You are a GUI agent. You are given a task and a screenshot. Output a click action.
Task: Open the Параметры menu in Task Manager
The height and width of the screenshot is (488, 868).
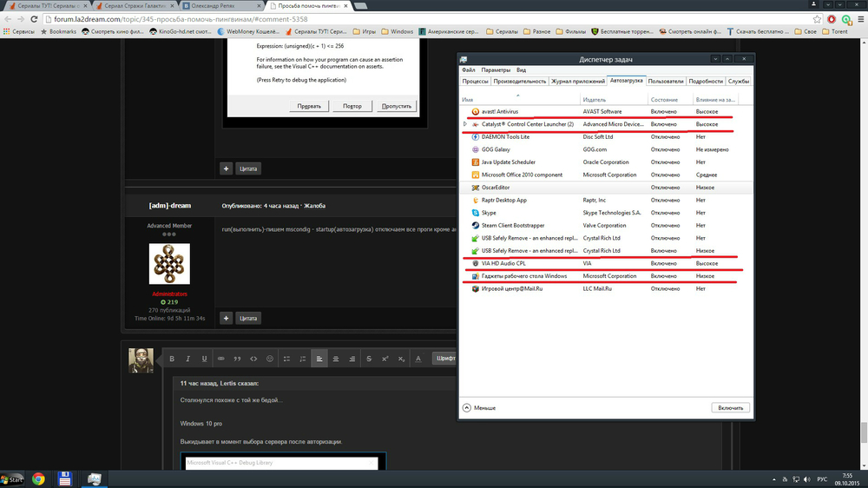(496, 69)
